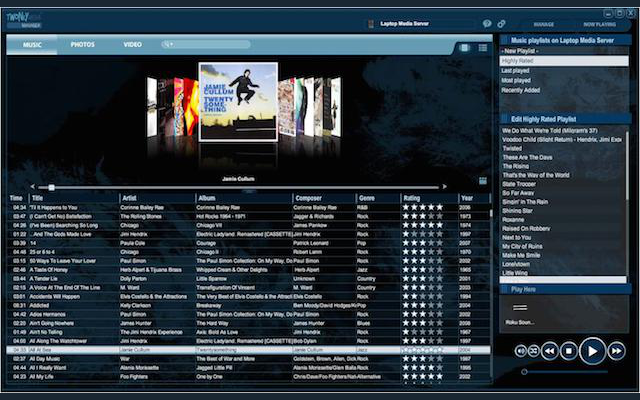
Task: Skip ahead with the fast-forward button
Action: pyautogui.click(x=616, y=351)
